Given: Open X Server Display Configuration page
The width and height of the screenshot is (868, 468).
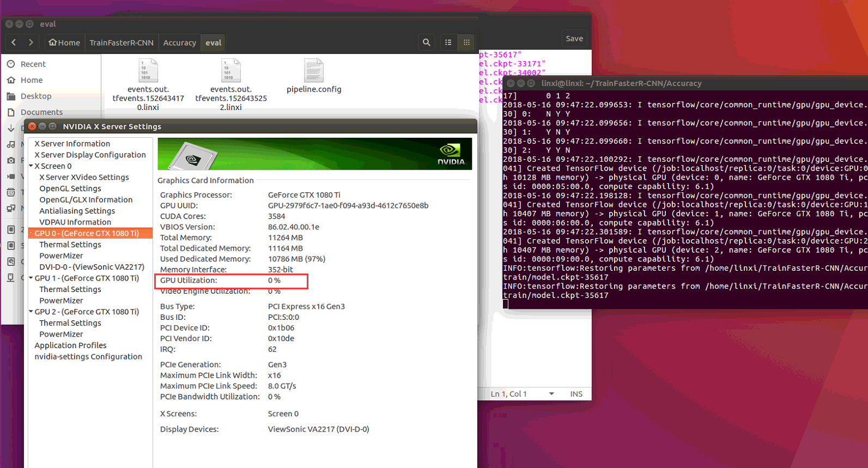Looking at the screenshot, I should pyautogui.click(x=90, y=155).
